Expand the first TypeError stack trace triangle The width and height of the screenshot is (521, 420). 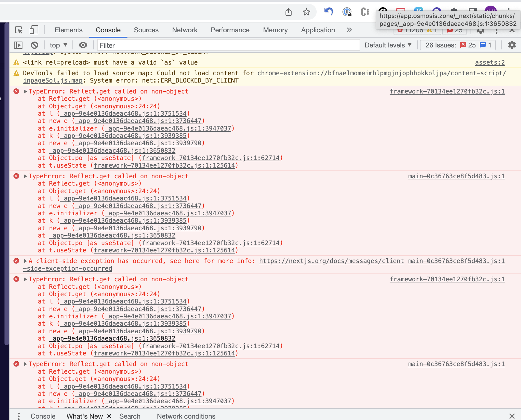pos(25,91)
